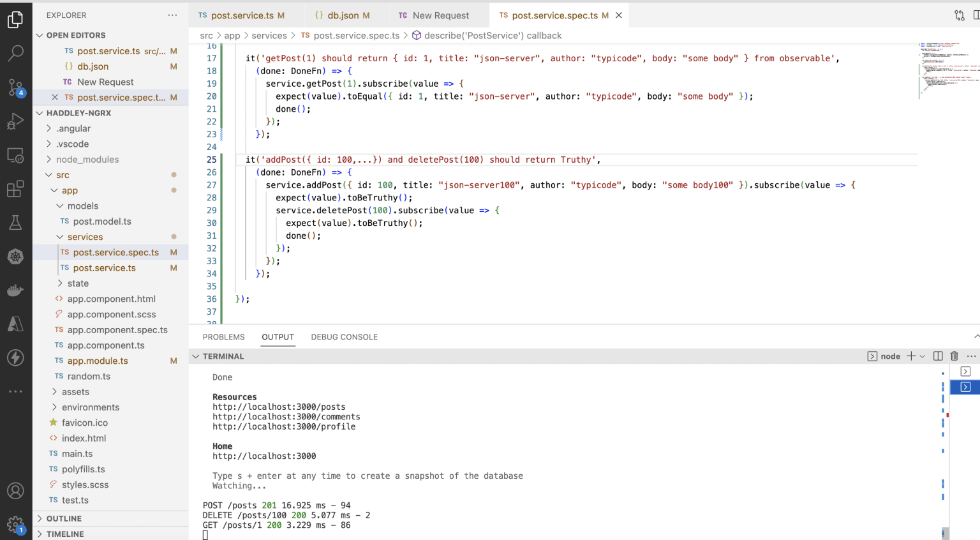
Task: Open Source Control view with badge
Action: pyautogui.click(x=15, y=87)
